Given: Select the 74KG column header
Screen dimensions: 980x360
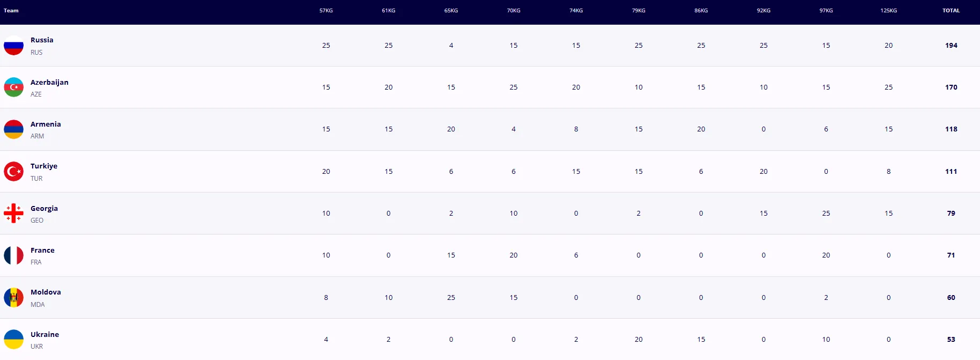Looking at the screenshot, I should tap(576, 11).
